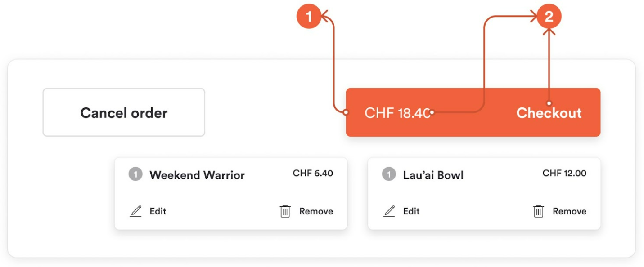Cancel the order
Viewport: 644px width, 267px height.
pyautogui.click(x=124, y=112)
